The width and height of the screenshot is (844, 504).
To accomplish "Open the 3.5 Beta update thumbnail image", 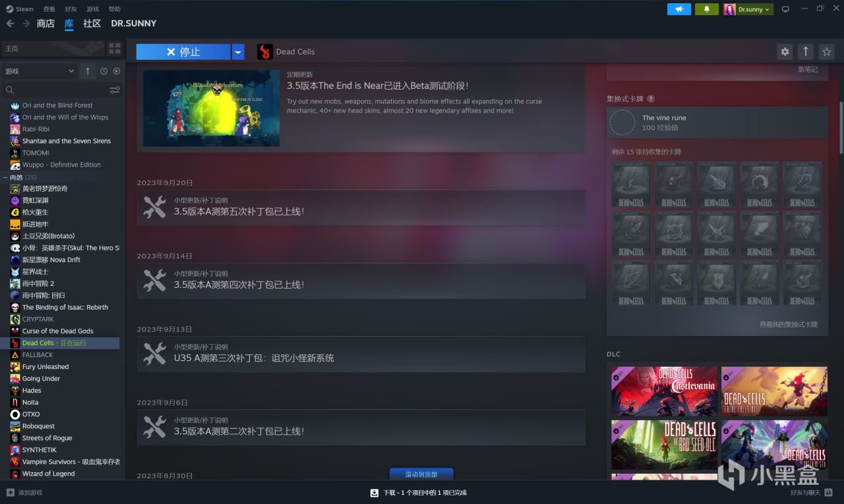I will coord(212,108).
